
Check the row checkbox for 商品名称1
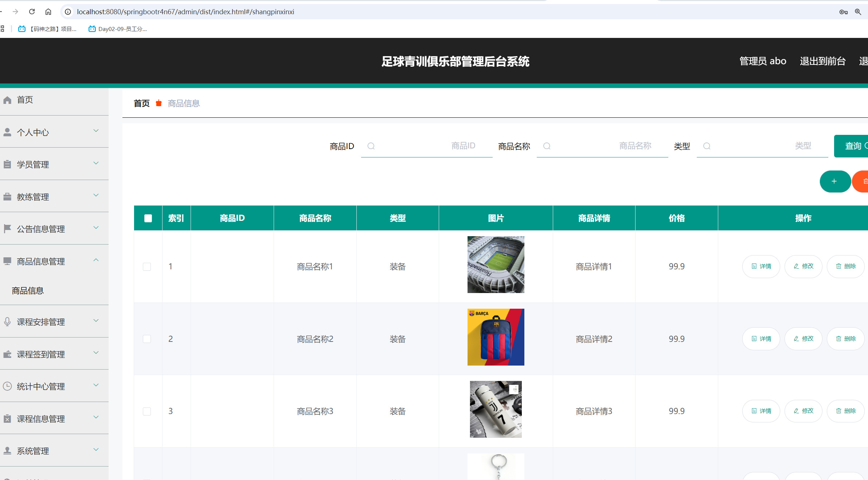pyautogui.click(x=147, y=266)
